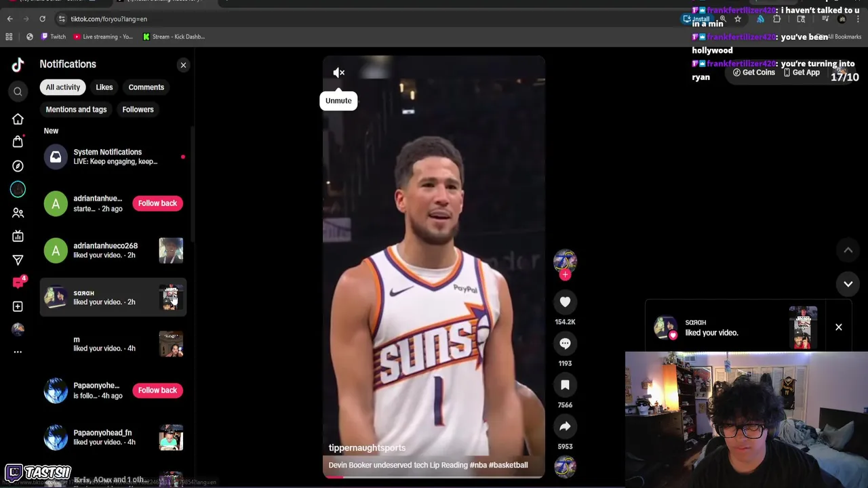Click the Get App button
This screenshot has width=868, height=488.
pos(801,73)
